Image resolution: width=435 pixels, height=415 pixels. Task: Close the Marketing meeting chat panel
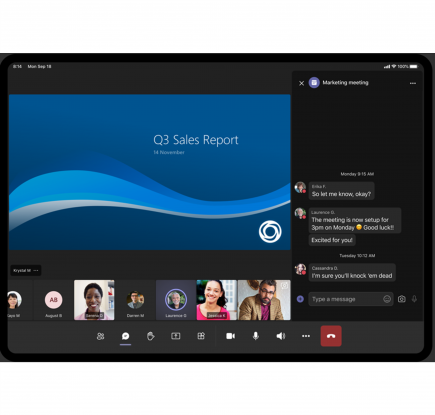pyautogui.click(x=301, y=83)
